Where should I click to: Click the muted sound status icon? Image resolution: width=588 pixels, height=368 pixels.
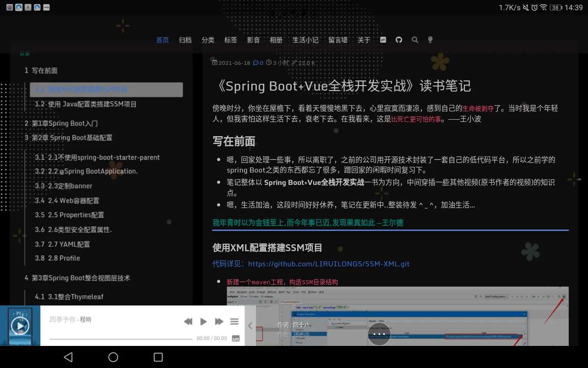click(526, 7)
